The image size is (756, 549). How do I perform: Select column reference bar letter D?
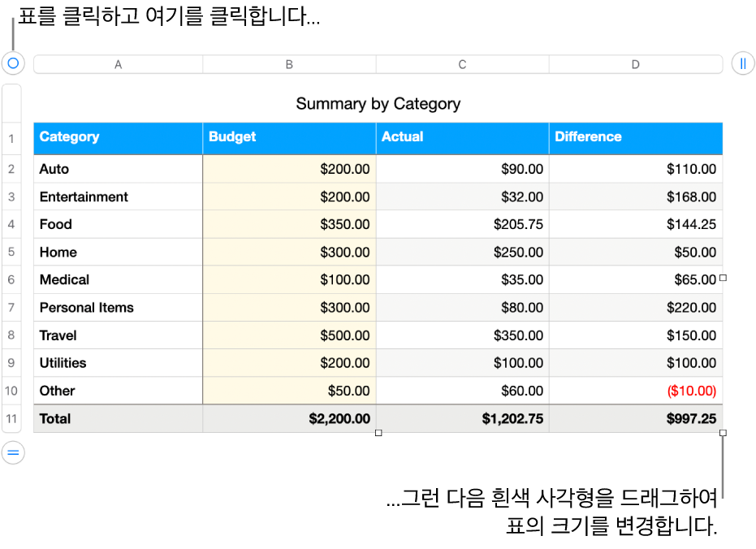636,63
